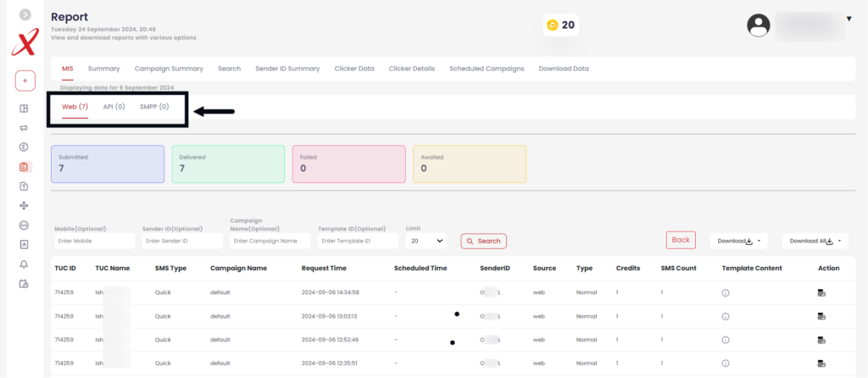Expand the sidebar with the chevron button
Screen dimensions: 868x378
coord(25,15)
